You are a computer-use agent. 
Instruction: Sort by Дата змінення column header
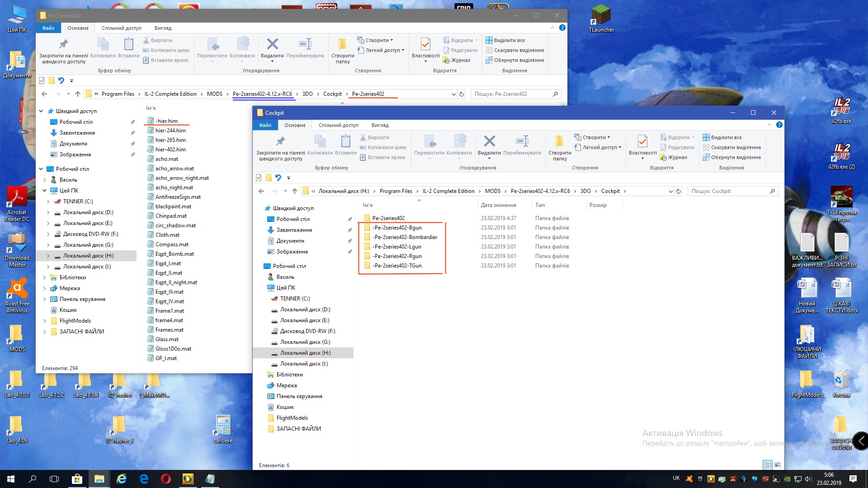(498, 205)
